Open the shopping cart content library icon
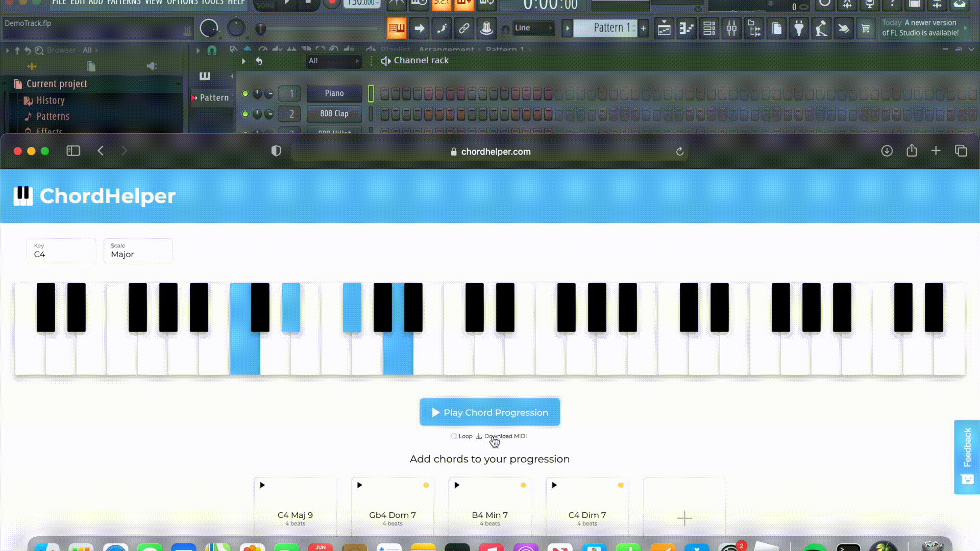Viewport: 980px width, 551px height. pos(866,29)
